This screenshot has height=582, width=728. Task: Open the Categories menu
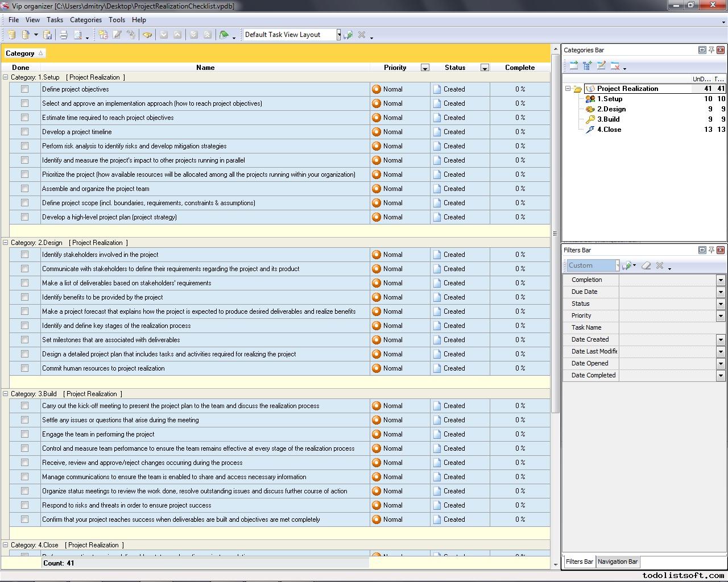click(x=85, y=20)
